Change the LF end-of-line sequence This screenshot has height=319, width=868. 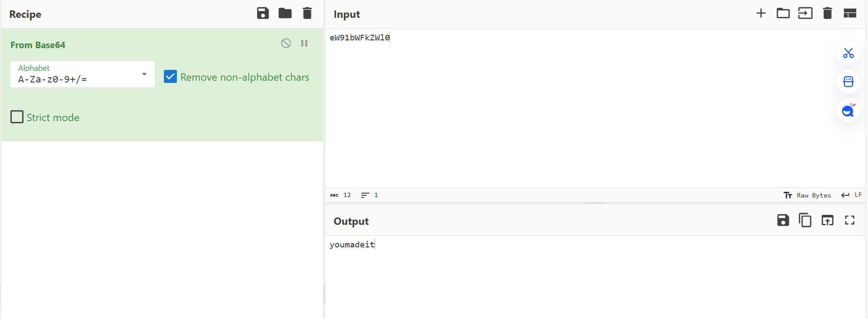(x=852, y=195)
